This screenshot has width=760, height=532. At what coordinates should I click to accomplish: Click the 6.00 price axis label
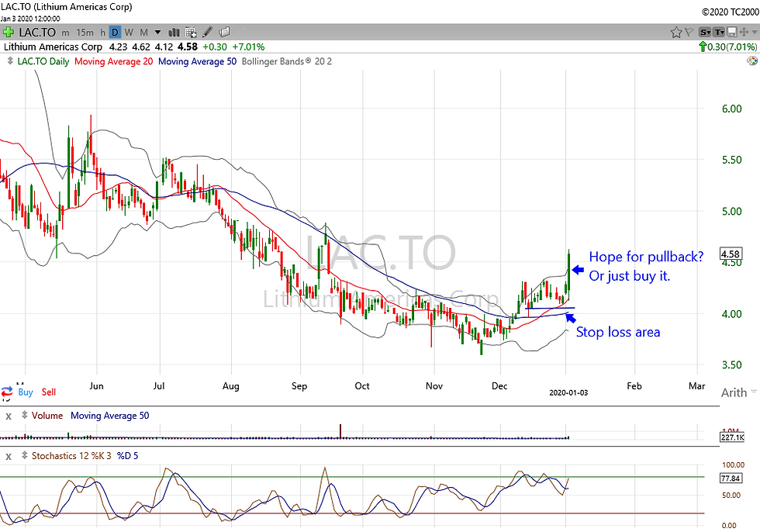click(x=731, y=109)
